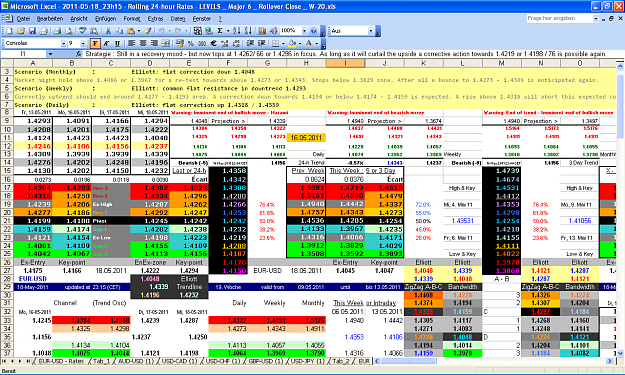Screen dimensions: 625x375
Task: Copy selection with the Copy icon
Action: [x=119, y=31]
